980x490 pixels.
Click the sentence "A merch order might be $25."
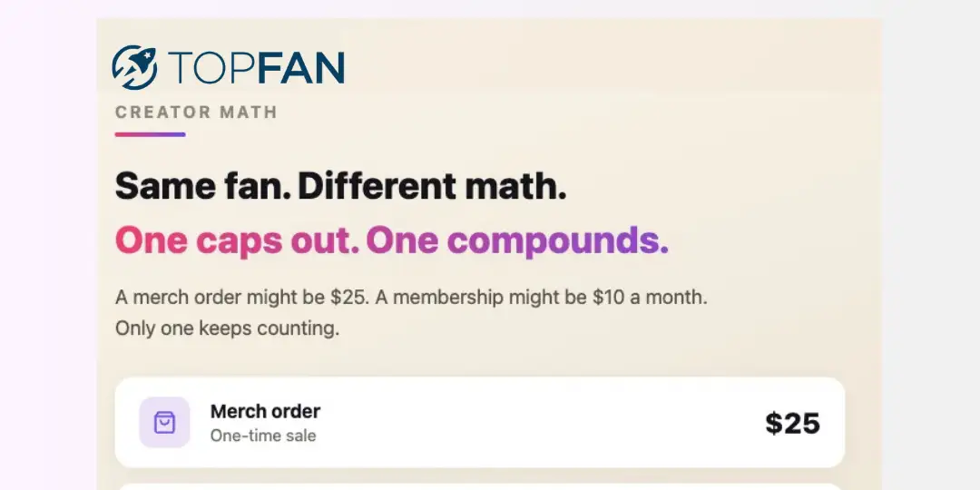tap(242, 297)
